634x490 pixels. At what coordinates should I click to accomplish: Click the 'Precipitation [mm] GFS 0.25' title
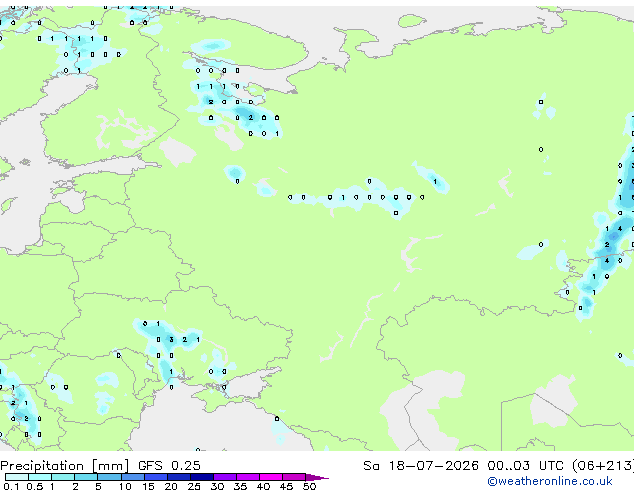point(100,466)
